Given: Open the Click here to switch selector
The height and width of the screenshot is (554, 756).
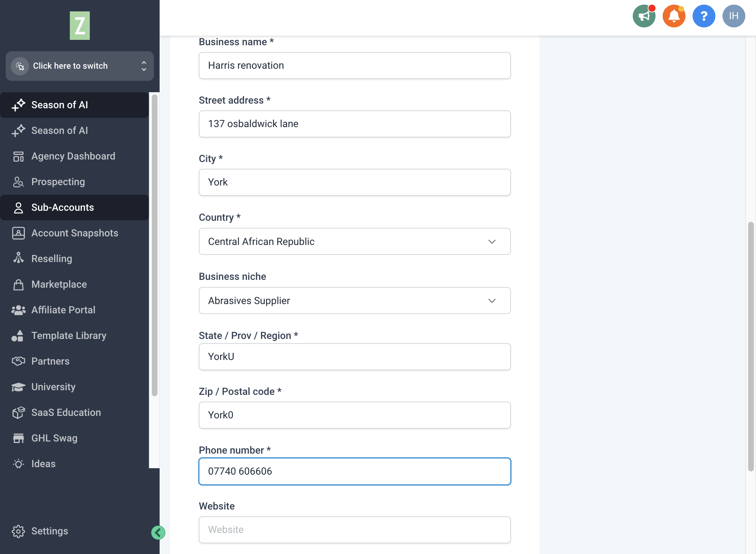Looking at the screenshot, I should point(80,66).
